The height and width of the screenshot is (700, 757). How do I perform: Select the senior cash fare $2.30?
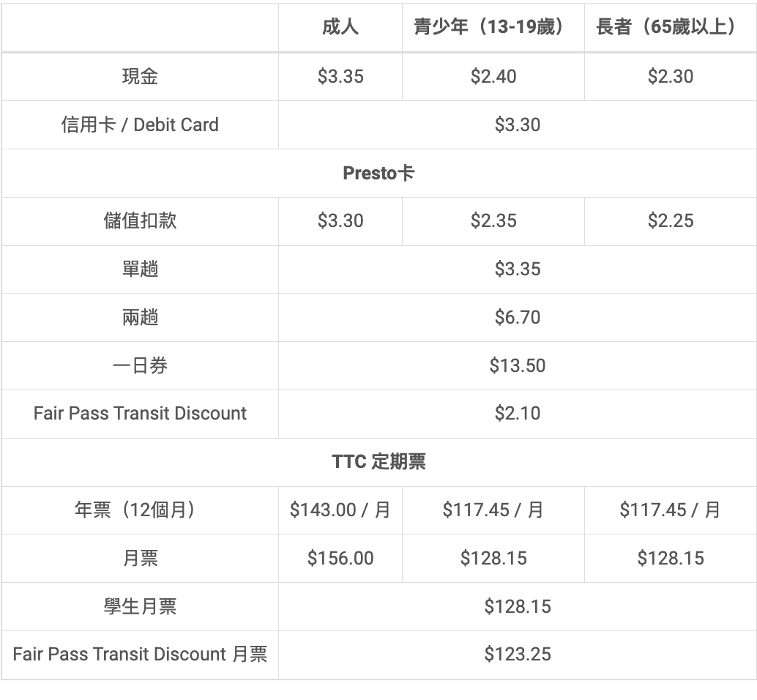click(671, 76)
